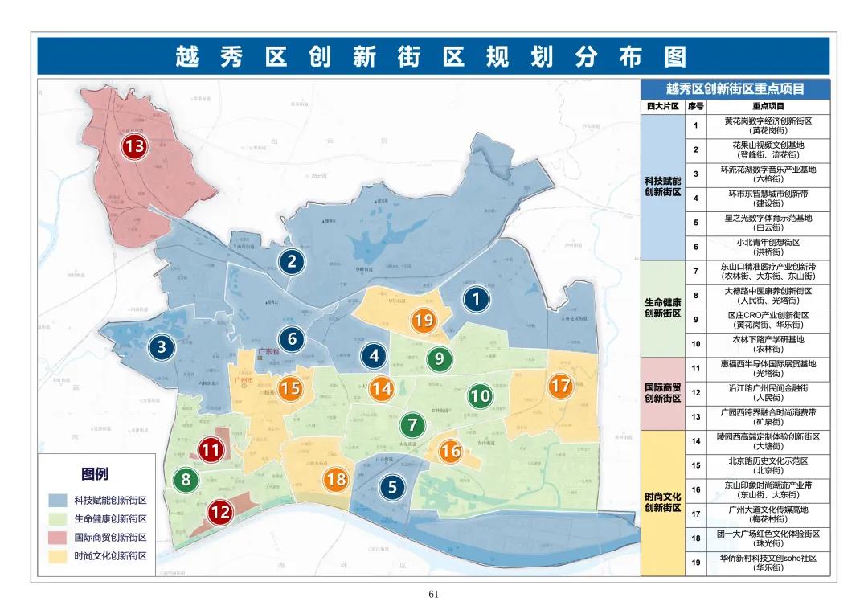Image resolution: width=868 pixels, height=614 pixels.
Task: Select marker 19 in the yellow zone
Action: (x=425, y=319)
